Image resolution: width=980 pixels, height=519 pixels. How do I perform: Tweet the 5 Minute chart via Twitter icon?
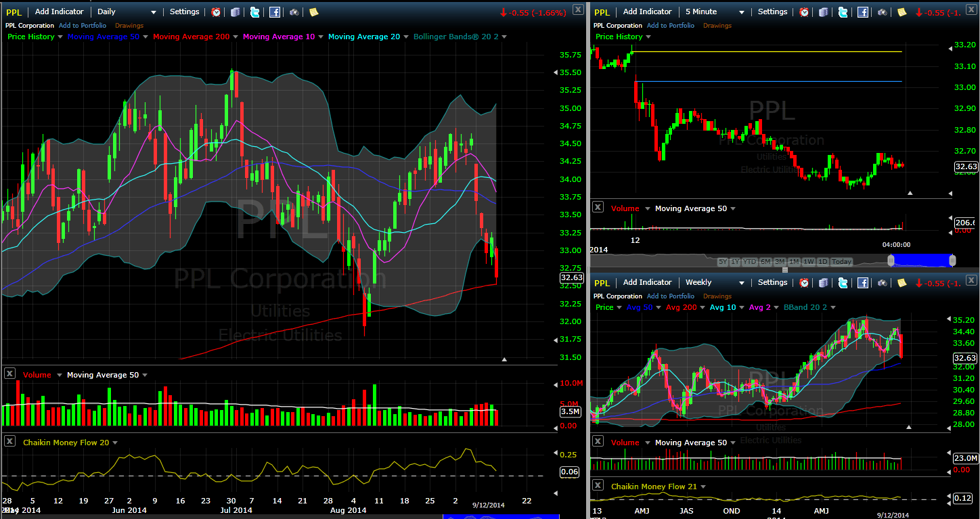click(x=843, y=12)
